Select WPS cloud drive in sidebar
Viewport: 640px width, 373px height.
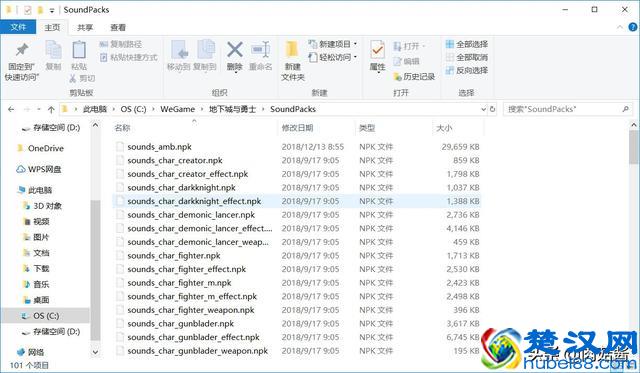click(39, 169)
